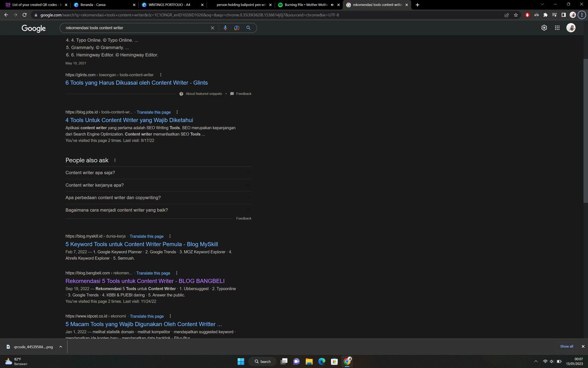Open the media controls music-note icon
Screen dimensions: 588x368
coord(554,15)
